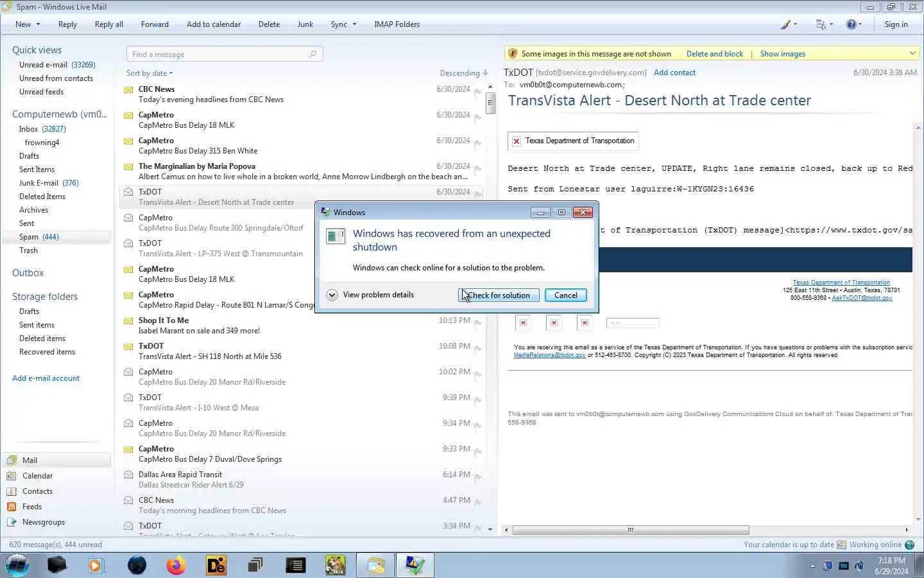Click the De application taskbar icon

[216, 565]
